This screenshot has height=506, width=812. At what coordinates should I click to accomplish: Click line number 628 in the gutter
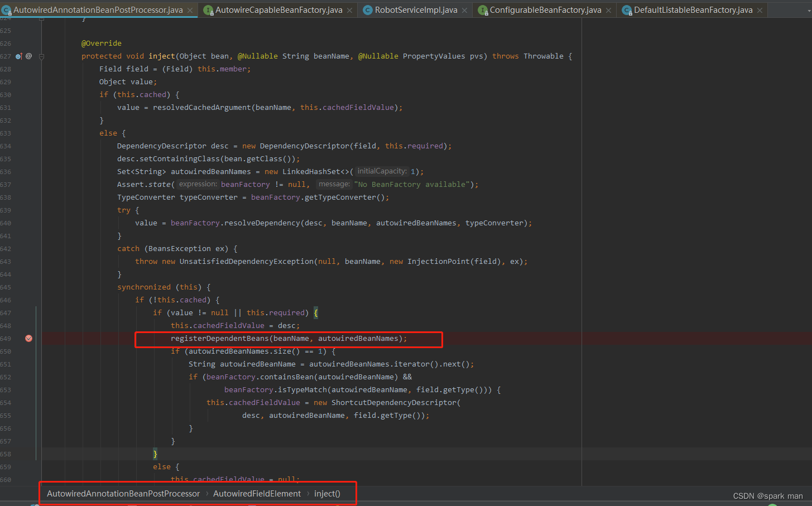(6, 69)
